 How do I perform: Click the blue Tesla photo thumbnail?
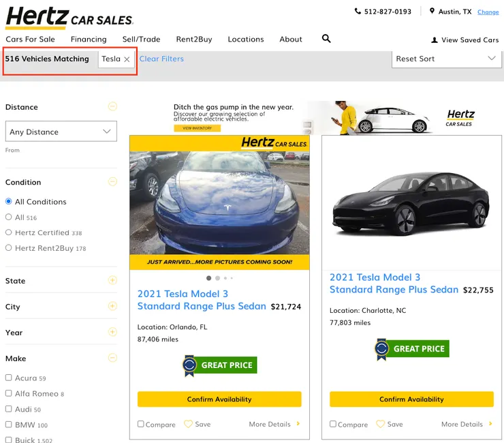pyautogui.click(x=219, y=202)
